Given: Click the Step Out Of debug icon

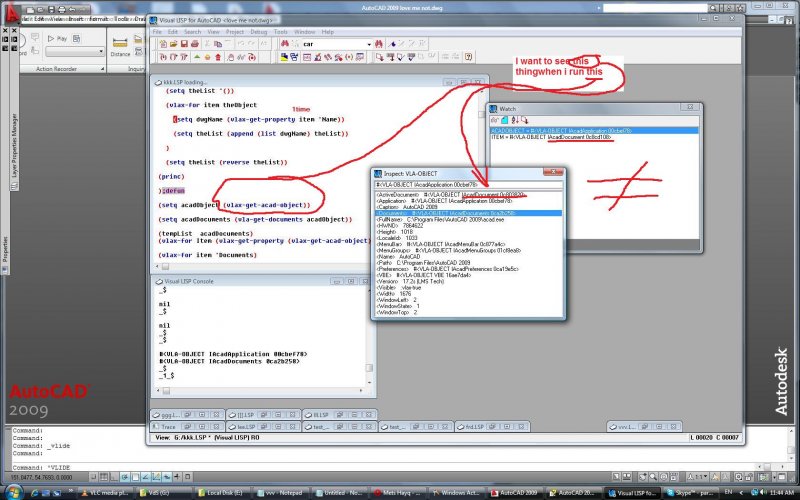Looking at the screenshot, I should pyautogui.click(x=184, y=57).
